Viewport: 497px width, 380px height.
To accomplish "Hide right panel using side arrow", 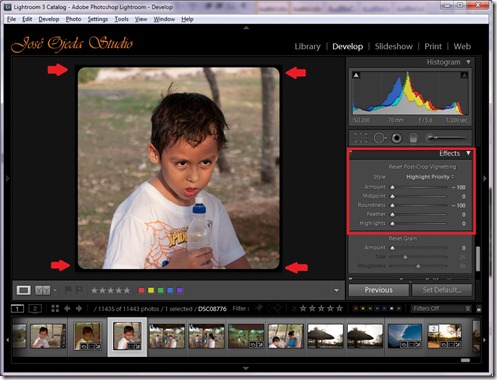I will [x=485, y=178].
